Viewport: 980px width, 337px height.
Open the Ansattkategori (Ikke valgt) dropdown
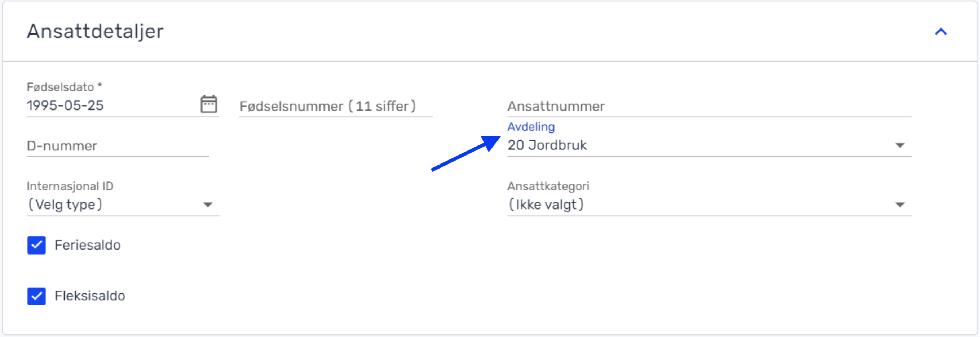point(685,205)
